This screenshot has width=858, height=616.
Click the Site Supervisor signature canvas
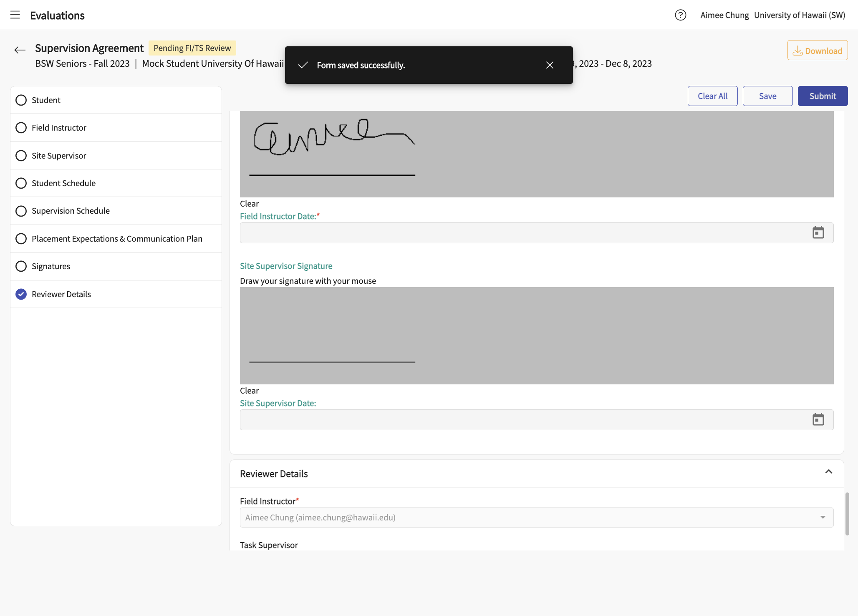(x=537, y=336)
